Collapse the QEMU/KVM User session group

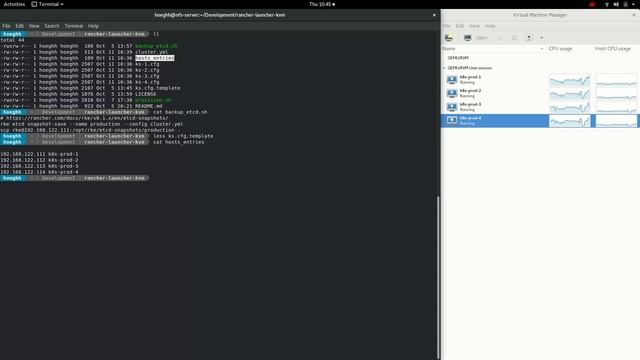[x=444, y=68]
